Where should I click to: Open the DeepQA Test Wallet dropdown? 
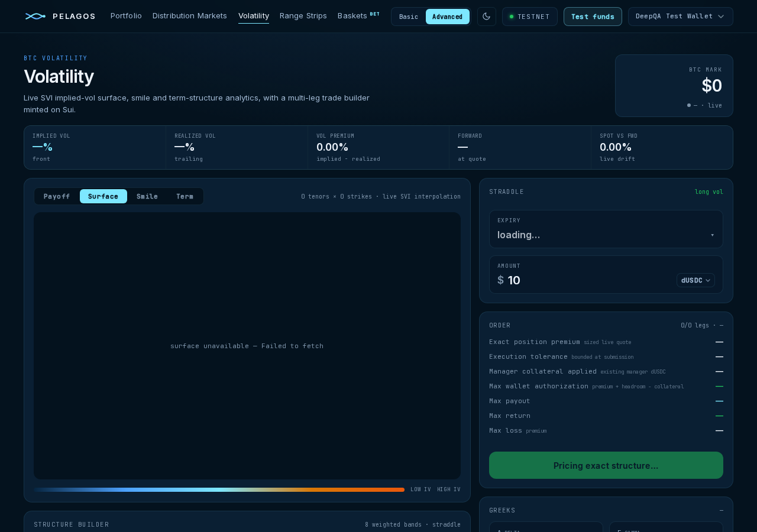[681, 17]
